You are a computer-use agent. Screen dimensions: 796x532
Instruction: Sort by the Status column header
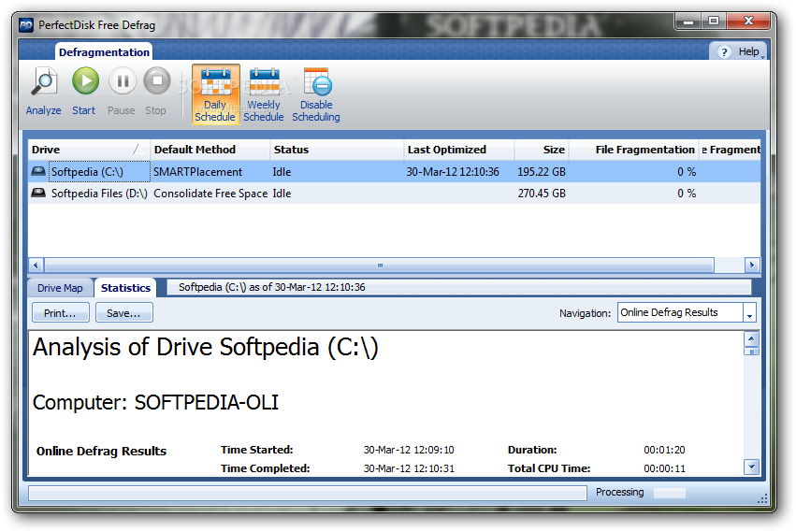(337, 150)
